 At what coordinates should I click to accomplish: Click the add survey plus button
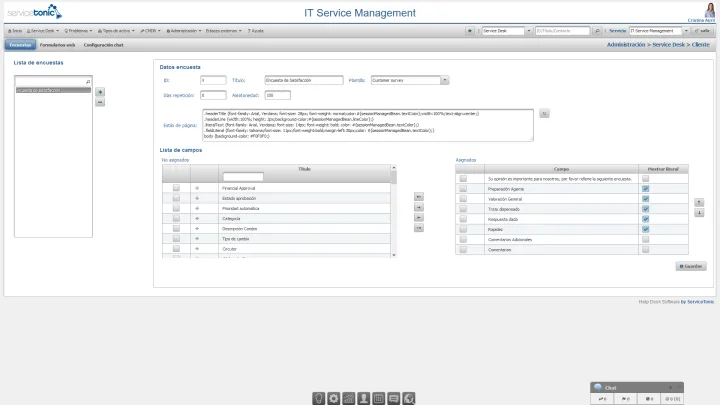tap(99, 92)
